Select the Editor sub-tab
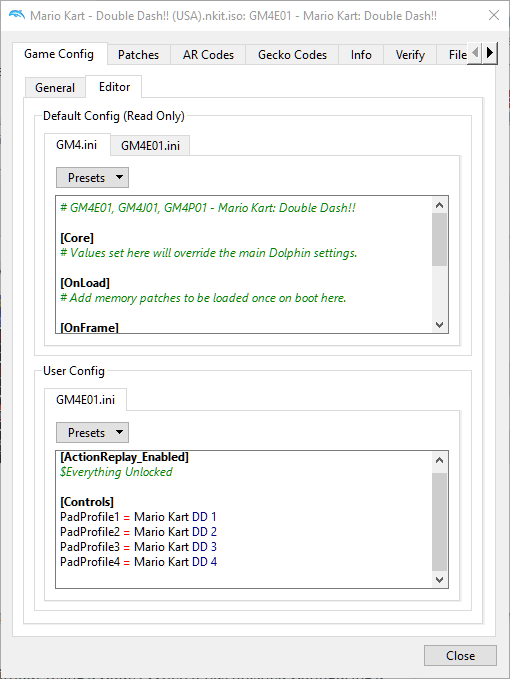 pos(114,87)
